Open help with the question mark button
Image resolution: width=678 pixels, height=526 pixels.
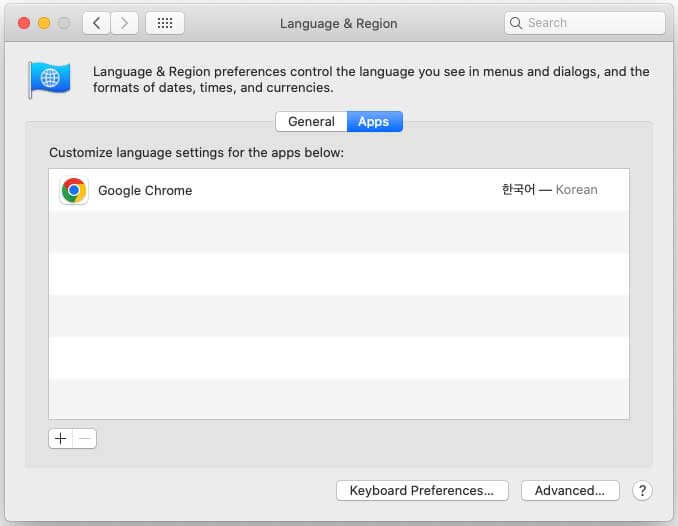point(642,491)
